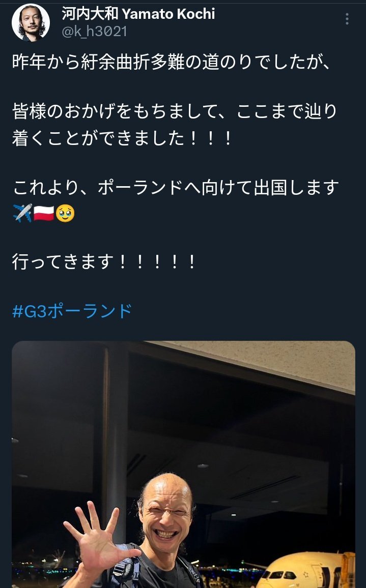This screenshot has height=588, width=366.
Task: Click the teary-eyed face emoji
Action: click(x=65, y=213)
